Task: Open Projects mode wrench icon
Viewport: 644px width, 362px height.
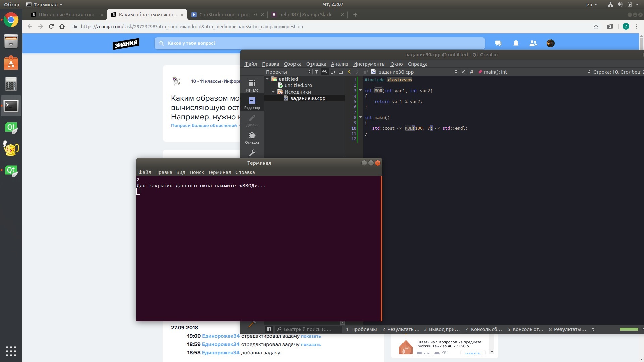Action: (252, 153)
